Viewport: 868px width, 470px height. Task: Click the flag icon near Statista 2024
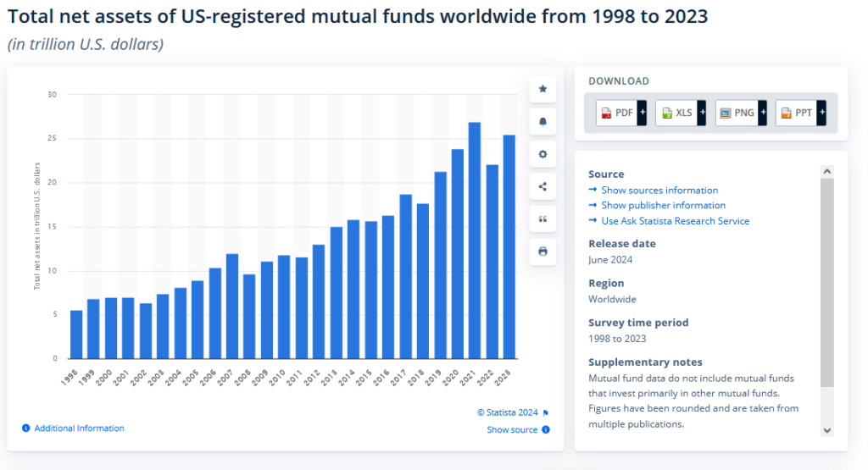[x=546, y=413]
